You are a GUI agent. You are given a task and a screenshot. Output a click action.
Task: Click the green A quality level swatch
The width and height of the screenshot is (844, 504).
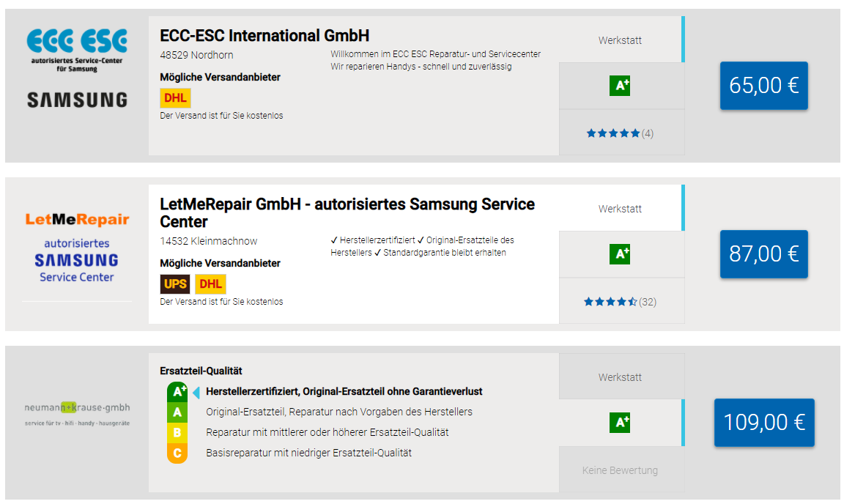(177, 413)
